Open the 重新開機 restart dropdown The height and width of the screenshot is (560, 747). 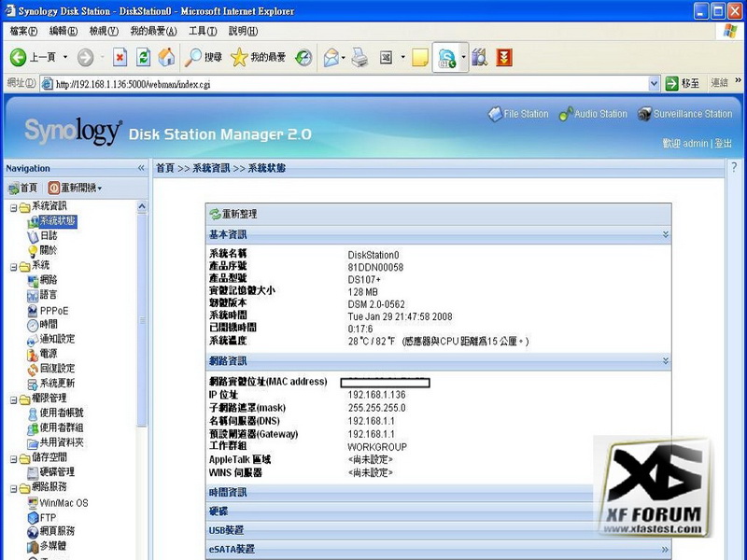click(x=75, y=189)
